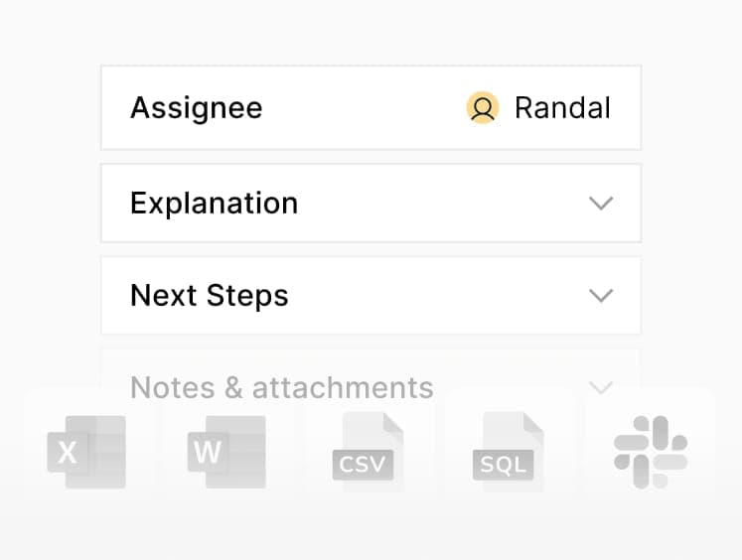Viewport: 742px width, 560px height.
Task: Click the Explanation label text
Action: [x=214, y=204]
